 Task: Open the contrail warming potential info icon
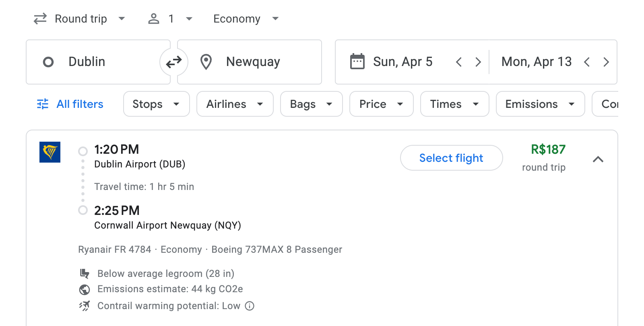click(250, 306)
